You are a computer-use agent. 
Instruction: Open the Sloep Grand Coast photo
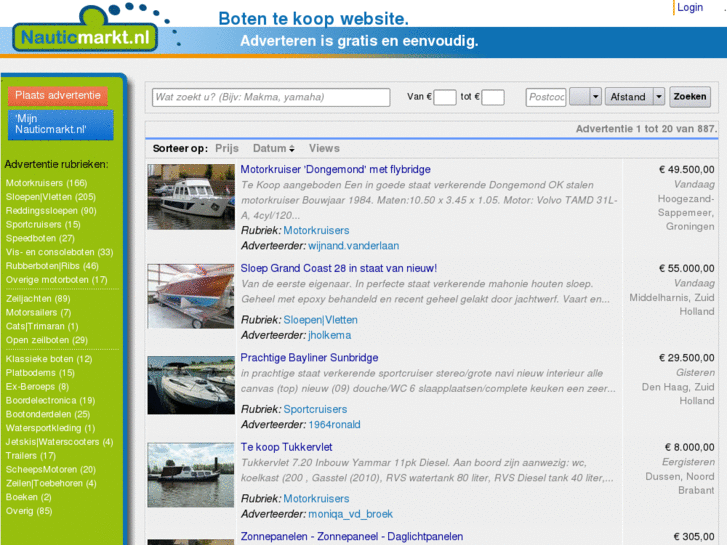(x=190, y=295)
